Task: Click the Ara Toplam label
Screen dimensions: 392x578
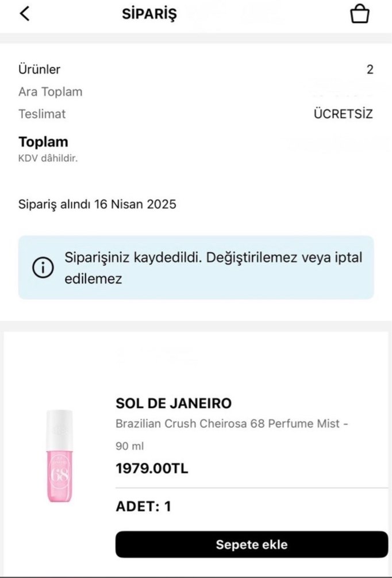Action: pyautogui.click(x=51, y=91)
